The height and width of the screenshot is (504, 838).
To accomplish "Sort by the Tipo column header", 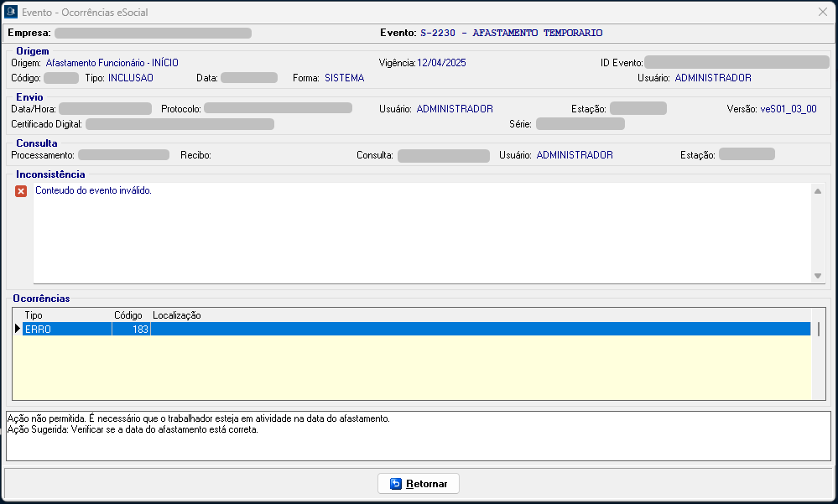I will 34,315.
